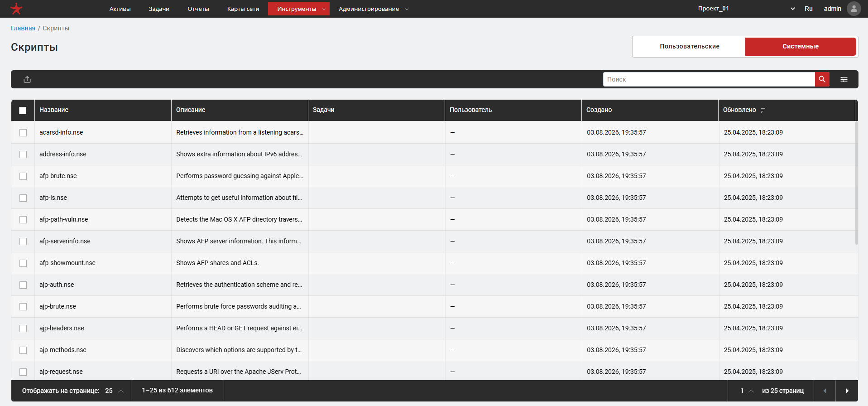Click the ajp-headers.nse script name
This screenshot has height=406, width=868.
[x=62, y=328]
